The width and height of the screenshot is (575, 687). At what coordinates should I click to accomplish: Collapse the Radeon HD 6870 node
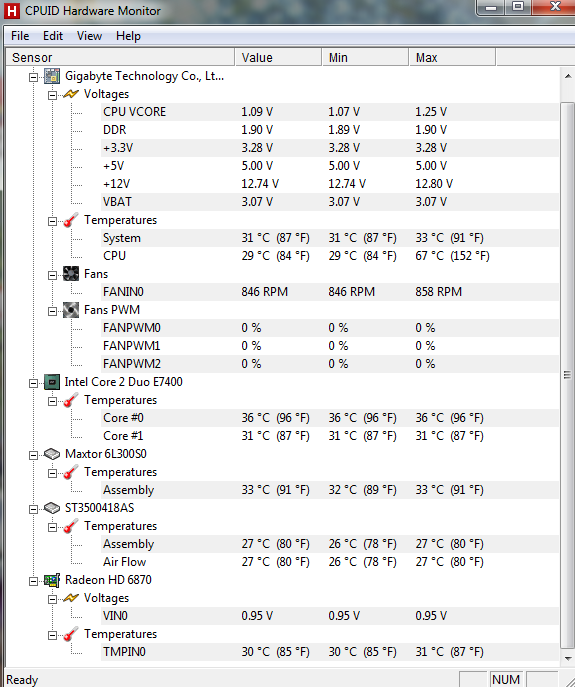[x=33, y=581]
